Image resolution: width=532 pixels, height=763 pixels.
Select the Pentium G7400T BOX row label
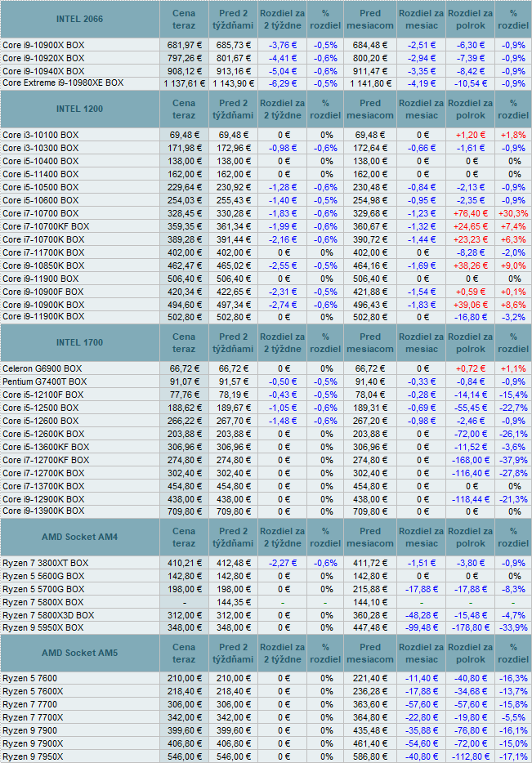[x=45, y=382]
